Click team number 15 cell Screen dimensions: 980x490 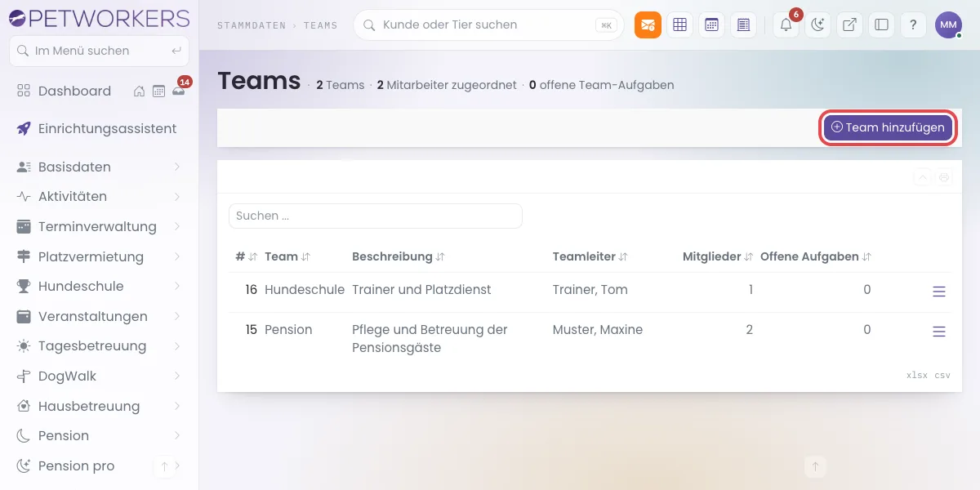[251, 330]
